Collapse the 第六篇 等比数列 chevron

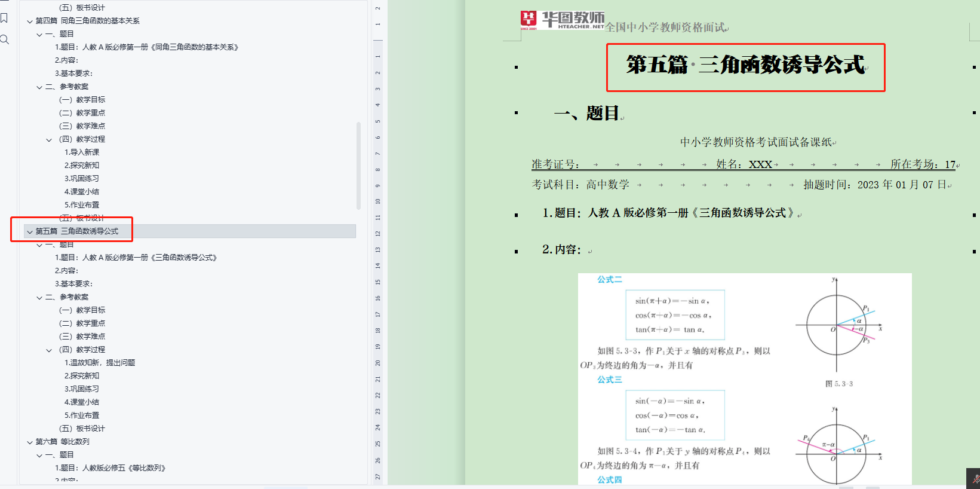click(x=30, y=442)
